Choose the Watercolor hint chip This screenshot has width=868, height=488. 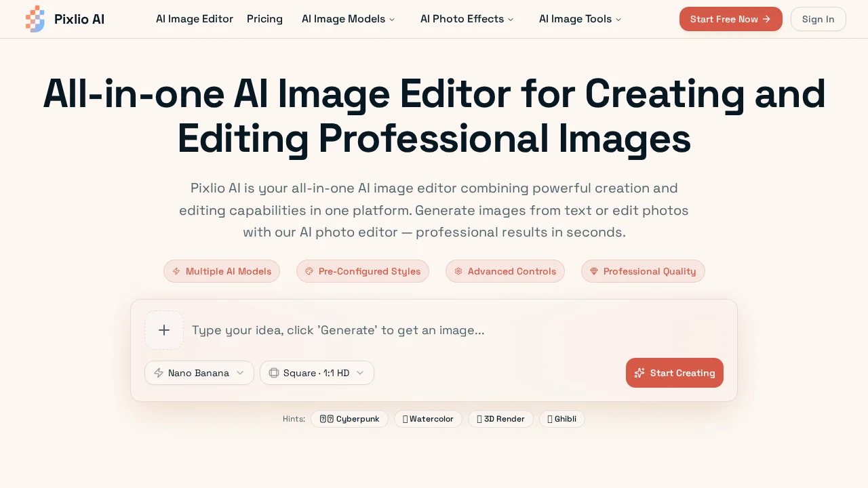point(428,419)
